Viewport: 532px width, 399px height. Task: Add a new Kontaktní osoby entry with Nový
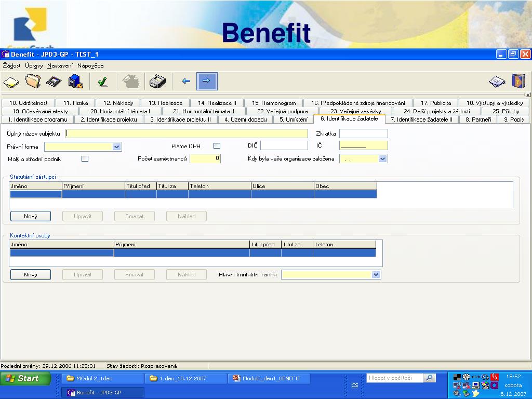pos(31,274)
